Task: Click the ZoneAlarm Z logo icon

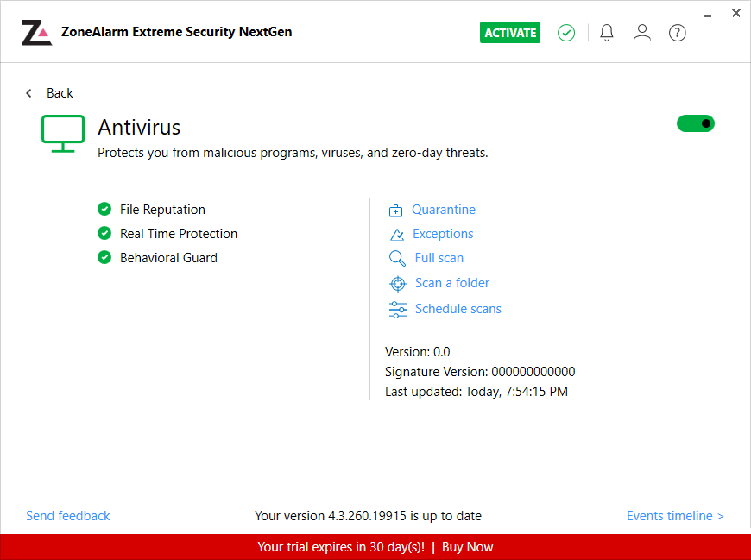Action: (x=37, y=33)
